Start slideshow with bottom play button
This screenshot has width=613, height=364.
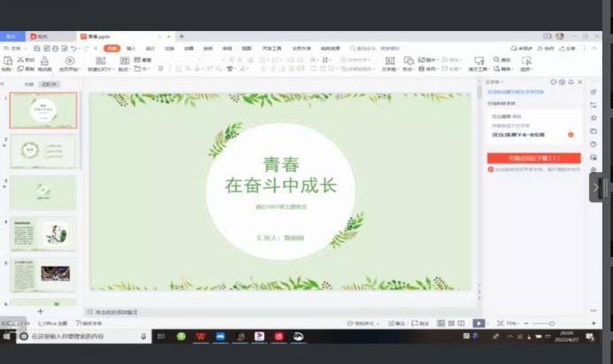479,324
